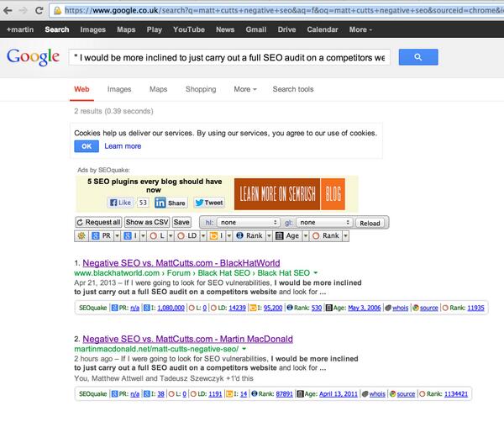Open Calendar in the black Google bar
The height and width of the screenshot is (422, 504).
323,29
